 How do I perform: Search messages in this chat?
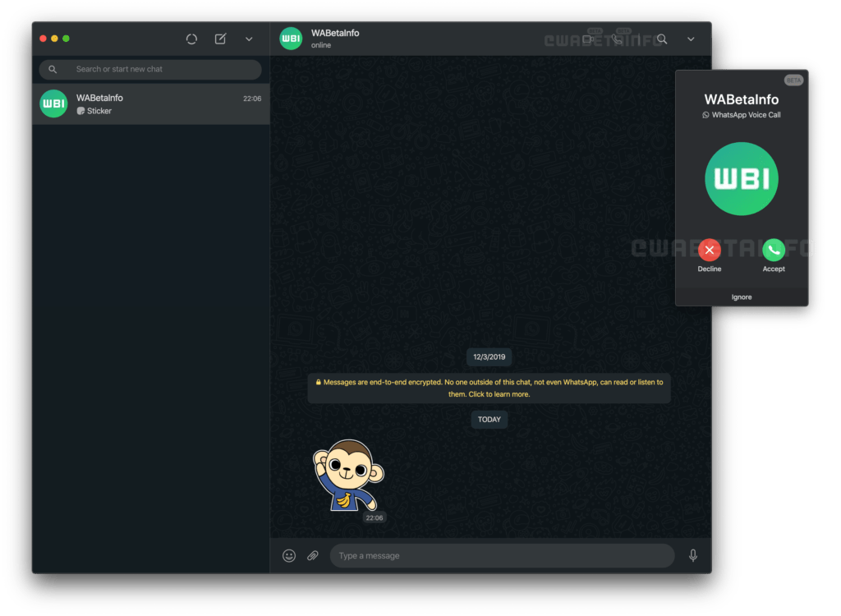[x=662, y=39]
